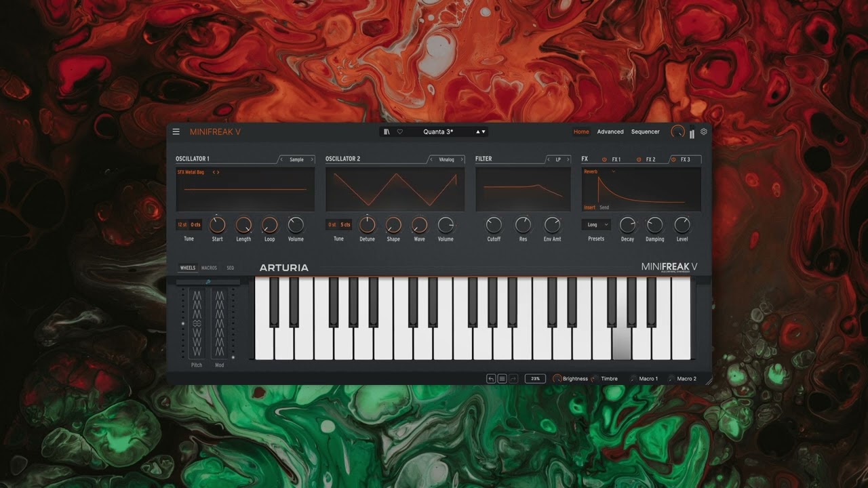This screenshot has width=868, height=488.
Task: Click the Pitch touch strip
Action: click(x=197, y=323)
